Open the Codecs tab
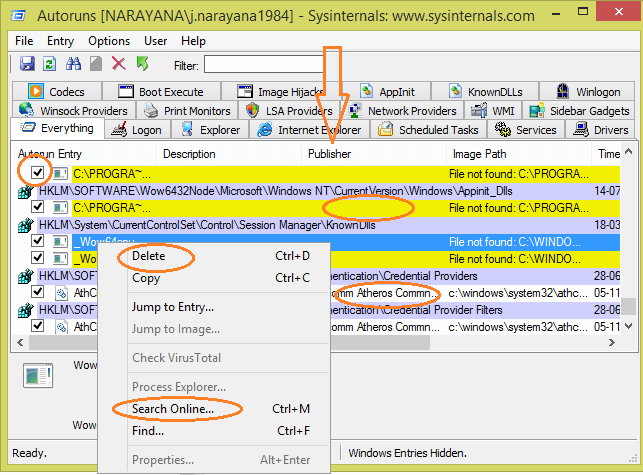 [x=57, y=91]
